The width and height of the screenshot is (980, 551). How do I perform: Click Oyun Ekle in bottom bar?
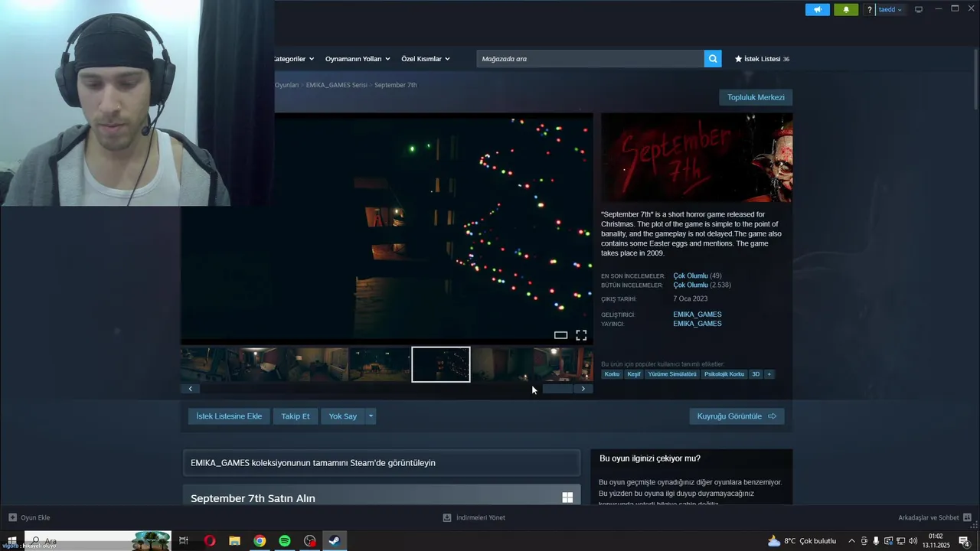(x=29, y=518)
